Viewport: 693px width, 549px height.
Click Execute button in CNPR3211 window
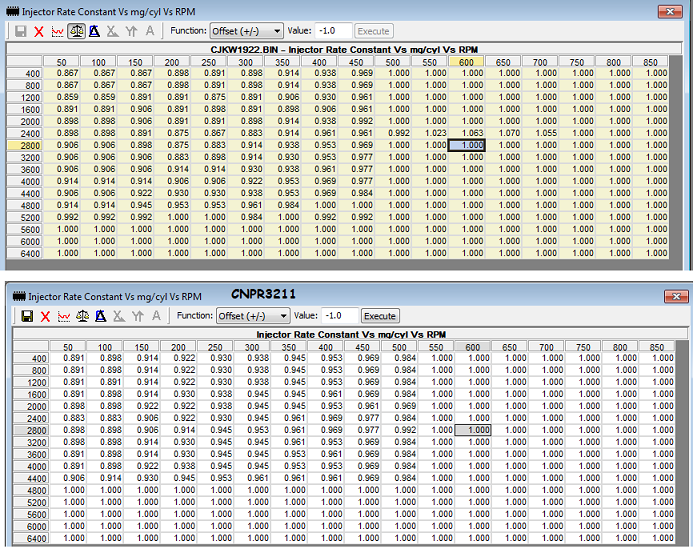coord(380,316)
